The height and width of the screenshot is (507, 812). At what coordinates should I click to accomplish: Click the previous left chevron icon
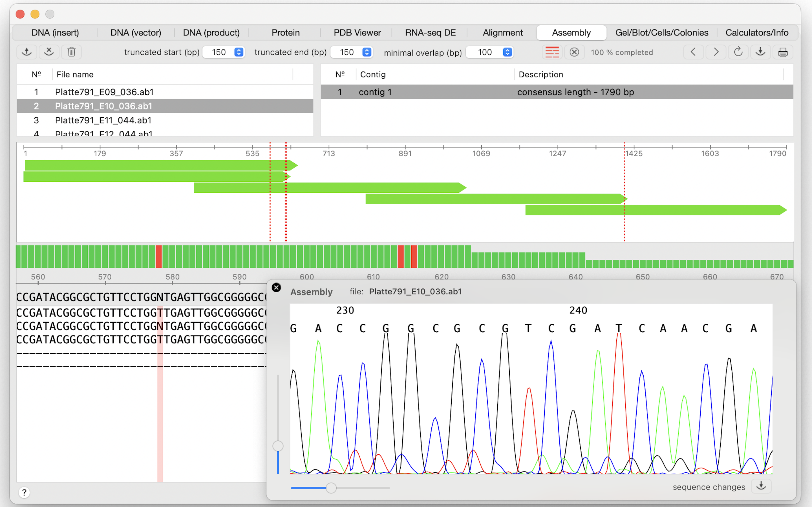[x=693, y=52]
